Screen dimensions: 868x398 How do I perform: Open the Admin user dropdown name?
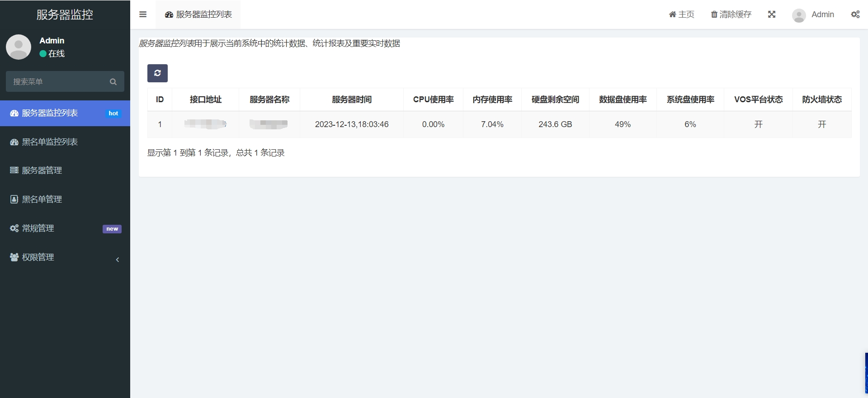tap(823, 14)
